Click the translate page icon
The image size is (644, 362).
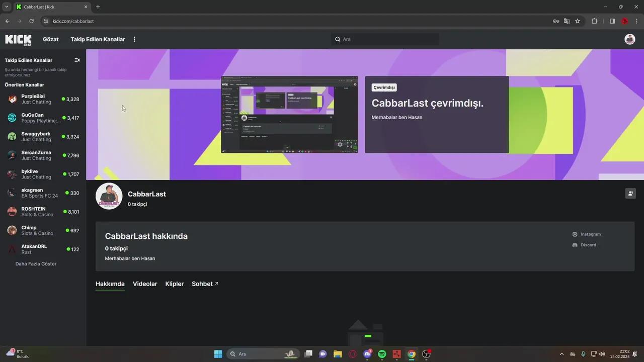tap(567, 21)
